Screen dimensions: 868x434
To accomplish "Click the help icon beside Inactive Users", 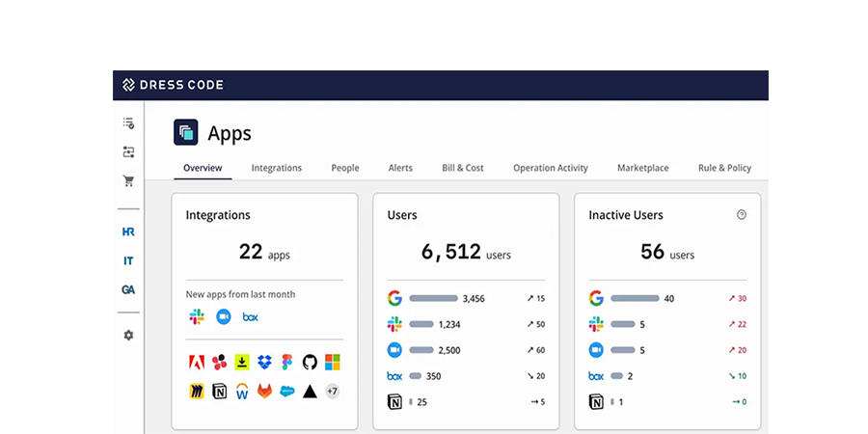I will coord(742,215).
